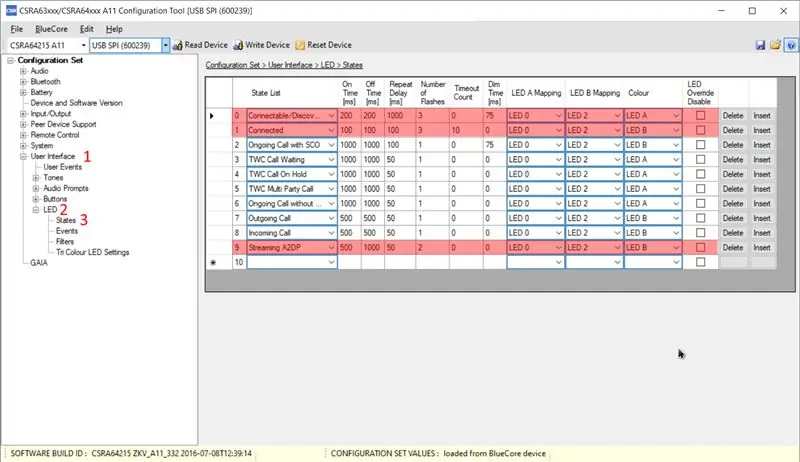Expand the Tones tree node
The image size is (800, 462).
click(36, 178)
